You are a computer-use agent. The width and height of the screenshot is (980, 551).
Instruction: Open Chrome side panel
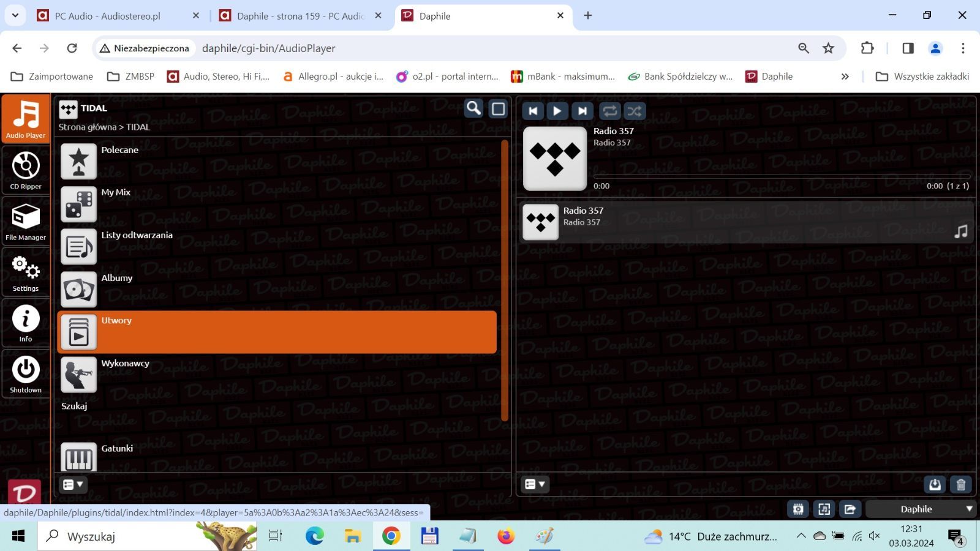click(x=908, y=48)
